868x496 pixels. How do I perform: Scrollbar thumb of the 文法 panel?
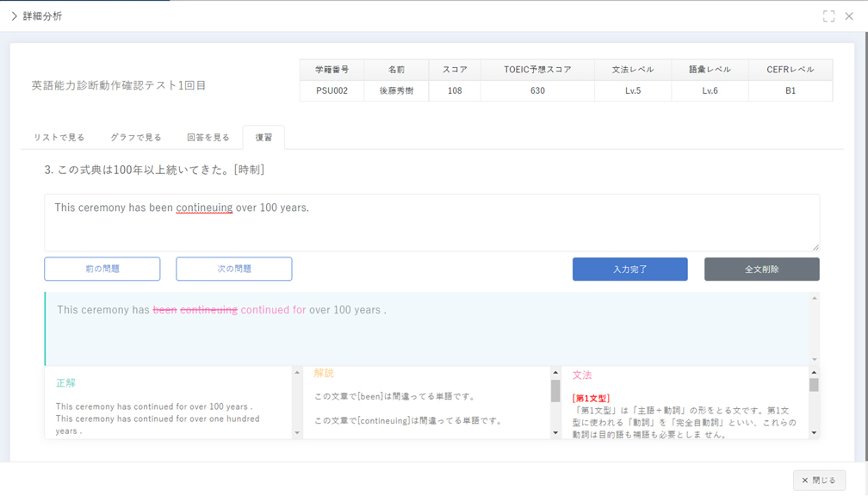pos(814,385)
